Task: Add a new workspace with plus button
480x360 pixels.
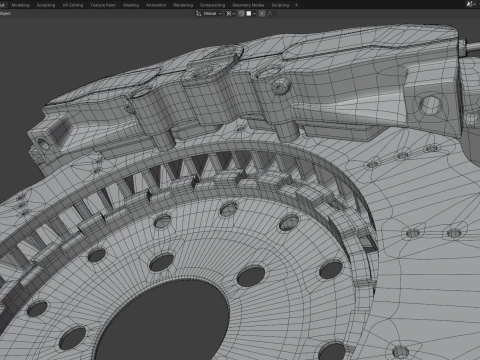Action: coord(296,5)
